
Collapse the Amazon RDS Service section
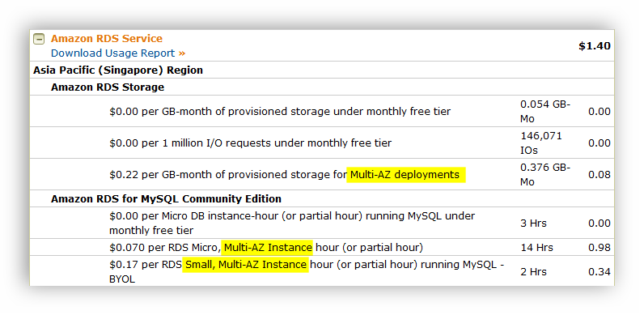39,40
